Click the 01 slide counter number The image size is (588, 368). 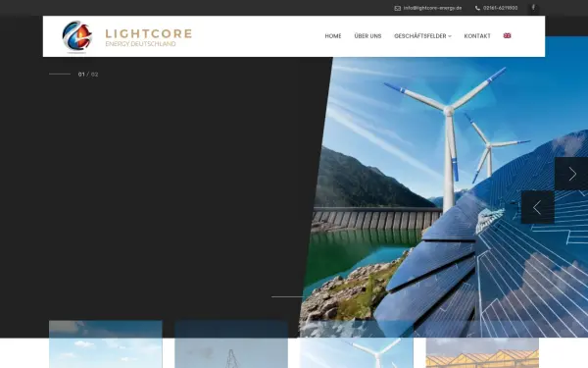click(81, 75)
